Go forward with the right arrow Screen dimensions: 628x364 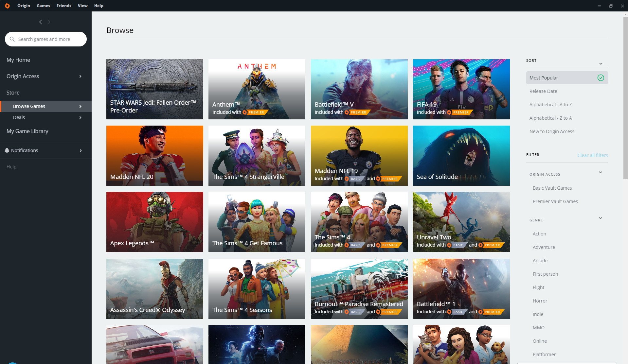(x=49, y=22)
